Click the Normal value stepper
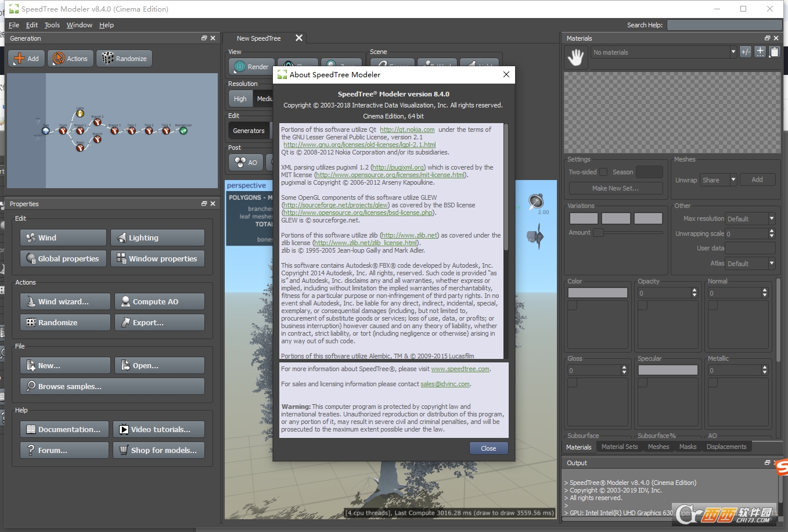Screen dimensions: 788x532 click(765, 293)
